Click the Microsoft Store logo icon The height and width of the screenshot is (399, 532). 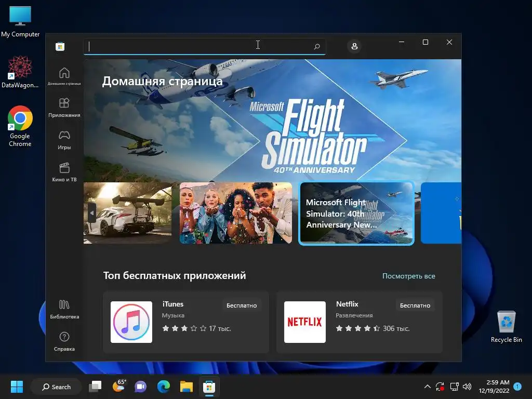[60, 46]
